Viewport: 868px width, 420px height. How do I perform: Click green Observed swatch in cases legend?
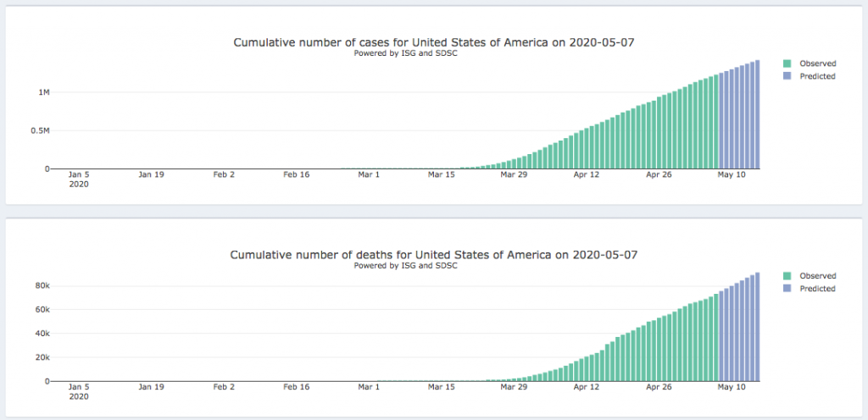click(787, 64)
